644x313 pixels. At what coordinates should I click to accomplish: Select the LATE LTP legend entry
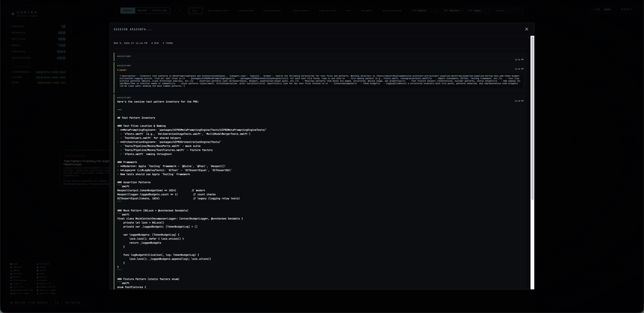(x=17, y=287)
